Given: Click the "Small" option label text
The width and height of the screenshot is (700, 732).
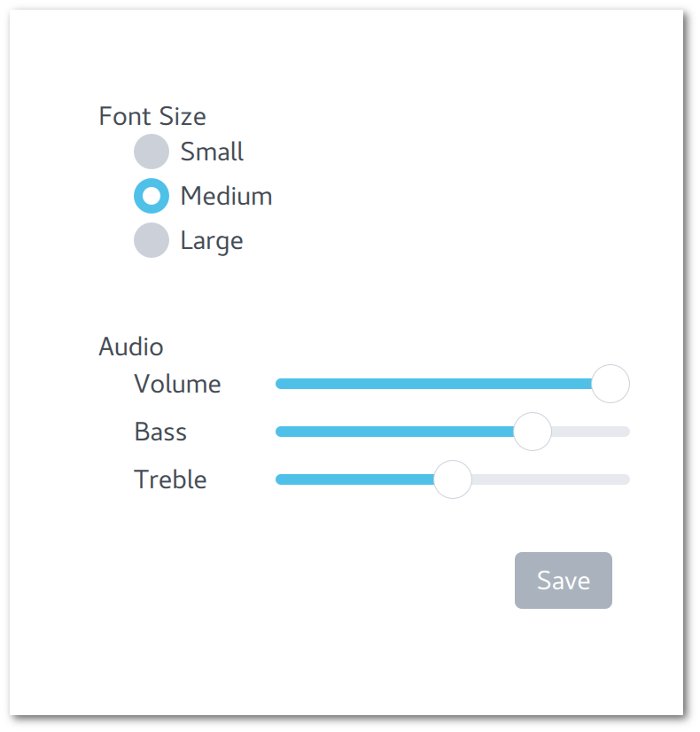Looking at the screenshot, I should [212, 152].
